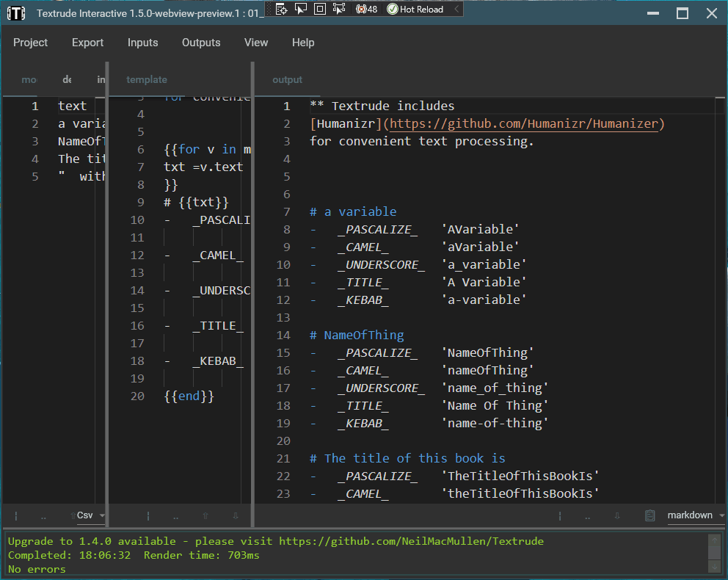
Task: Click the display layout adorners icon in debug toolbar
Action: pyautogui.click(x=320, y=9)
